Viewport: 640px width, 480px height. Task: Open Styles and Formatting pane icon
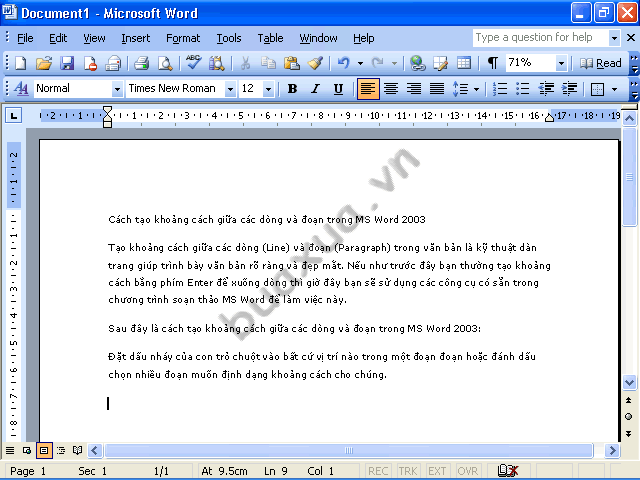(20, 89)
